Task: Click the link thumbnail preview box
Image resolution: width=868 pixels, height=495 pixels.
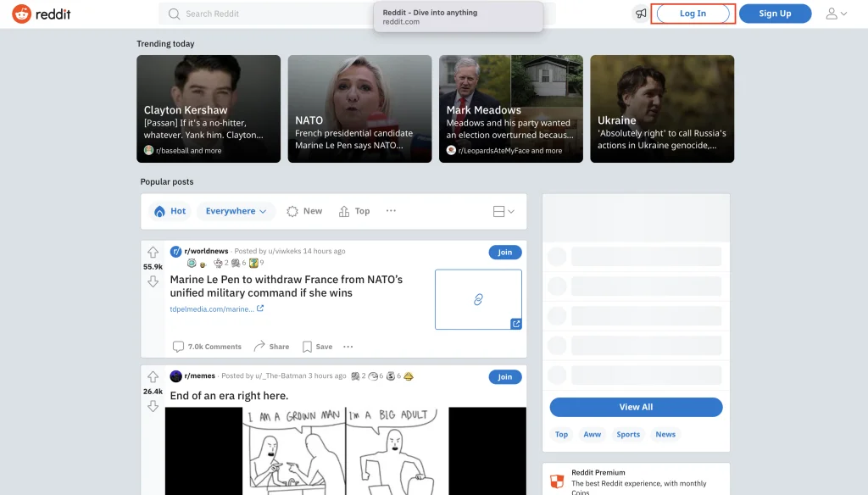Action: [478, 299]
